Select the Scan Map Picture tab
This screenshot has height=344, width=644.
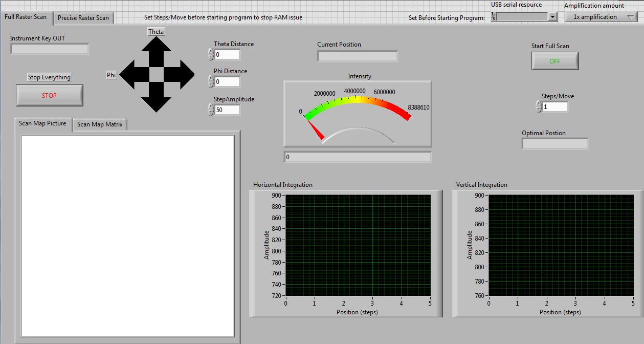coord(42,123)
